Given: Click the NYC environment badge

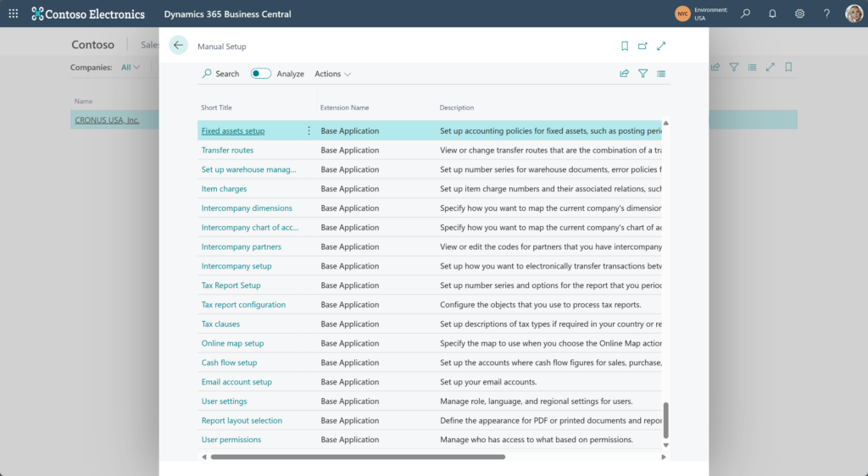Looking at the screenshot, I should pos(682,14).
